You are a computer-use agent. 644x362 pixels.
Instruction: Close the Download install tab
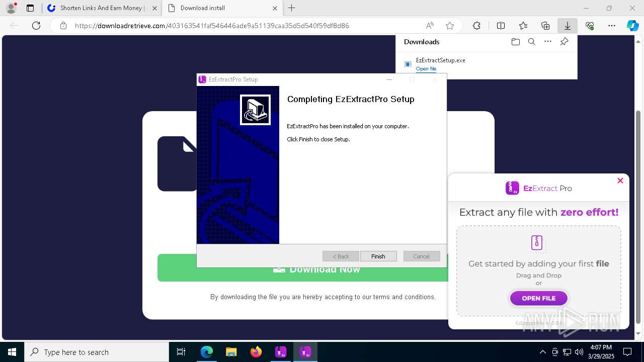(275, 8)
